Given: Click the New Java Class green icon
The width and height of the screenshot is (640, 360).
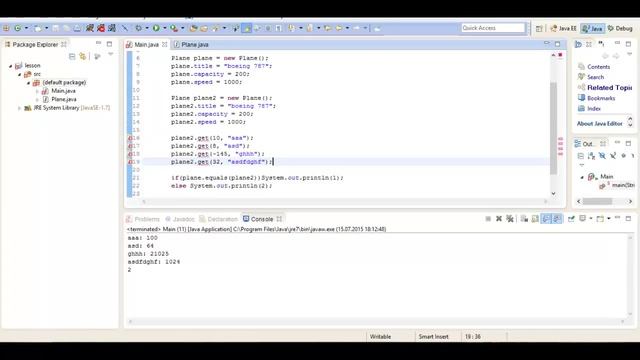Looking at the screenshot, I should pyautogui.click(x=18, y=28).
